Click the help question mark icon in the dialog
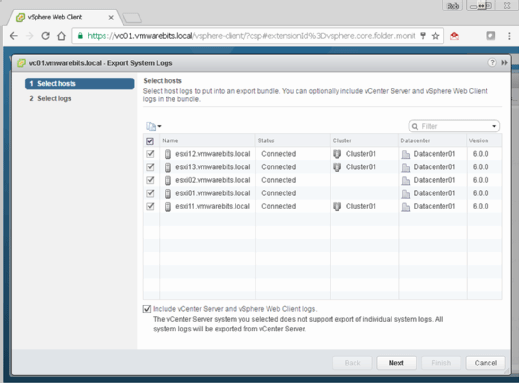Viewport: 519px width, 383px height. tap(492, 63)
